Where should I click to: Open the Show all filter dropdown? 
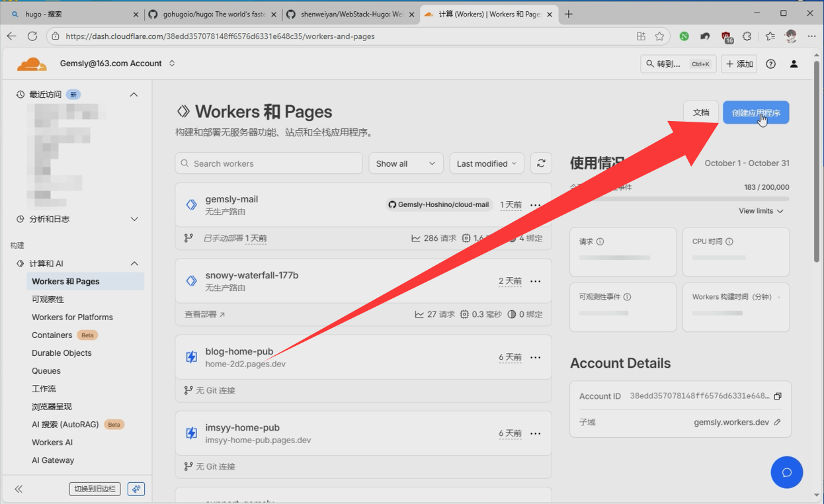point(405,163)
